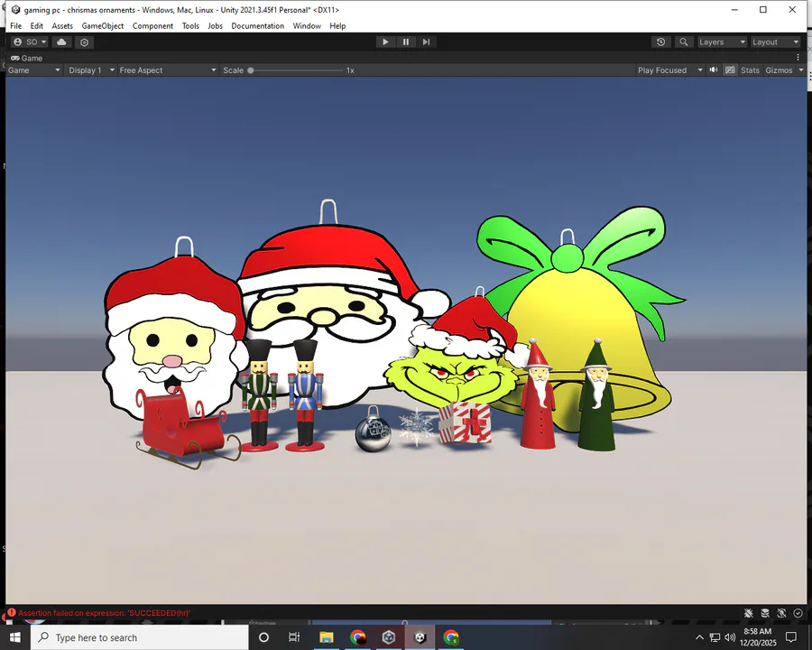This screenshot has width=812, height=650.
Task: Open the Game tab more-options menu
Action: click(798, 58)
